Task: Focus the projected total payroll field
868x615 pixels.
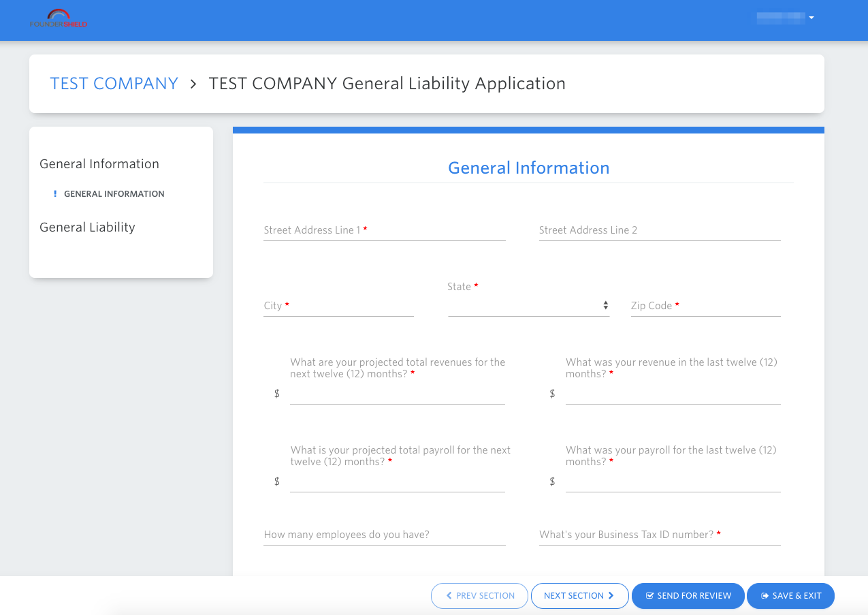Action: [397, 482]
